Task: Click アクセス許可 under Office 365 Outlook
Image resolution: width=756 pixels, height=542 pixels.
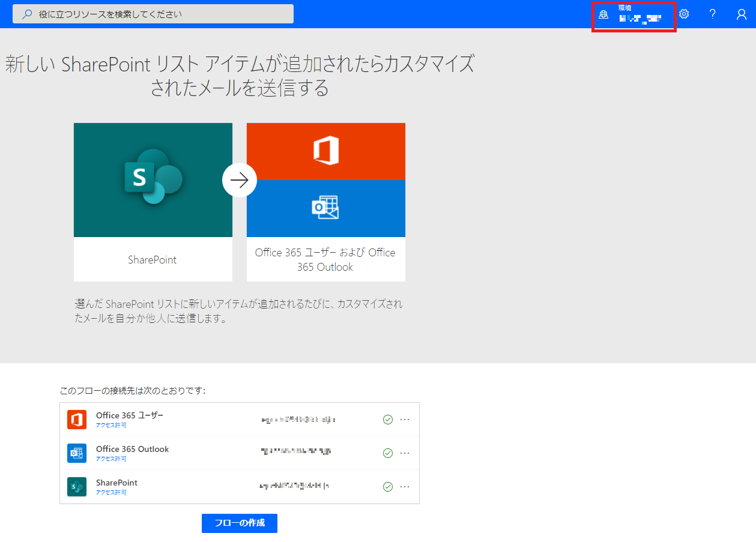Action: (111, 459)
